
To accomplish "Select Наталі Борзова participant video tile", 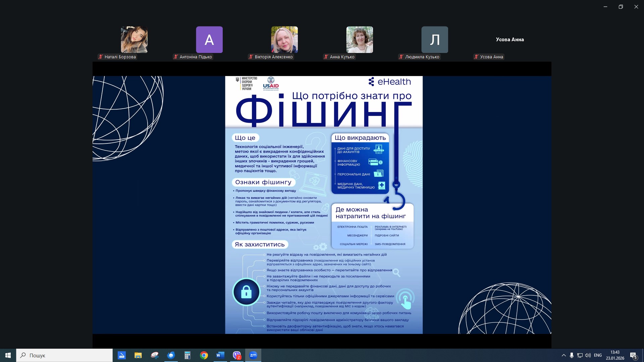I will pyautogui.click(x=134, y=40).
